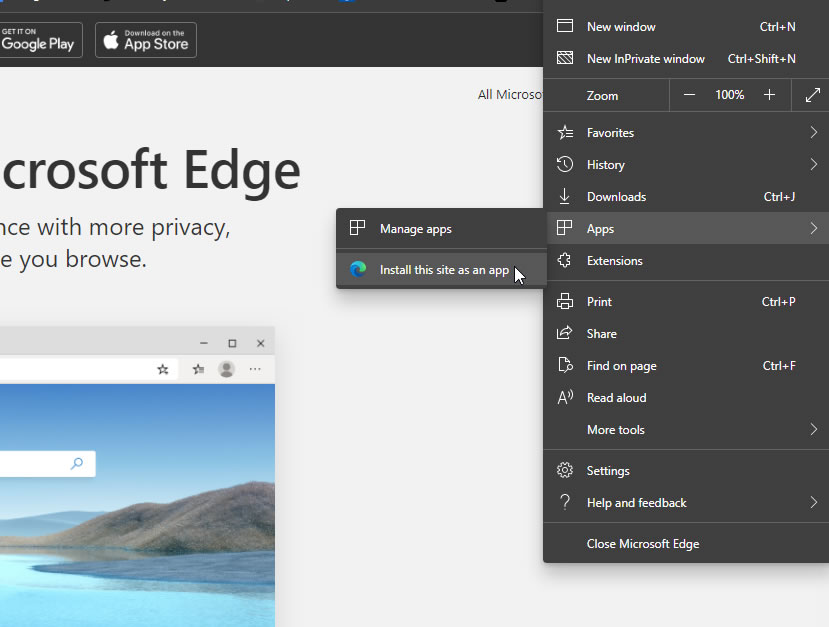Select Share in the menu
The height and width of the screenshot is (627, 829).
[x=686, y=334]
